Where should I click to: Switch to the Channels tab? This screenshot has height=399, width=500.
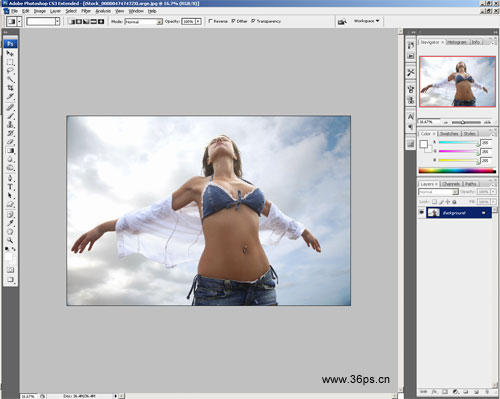pyautogui.click(x=451, y=184)
